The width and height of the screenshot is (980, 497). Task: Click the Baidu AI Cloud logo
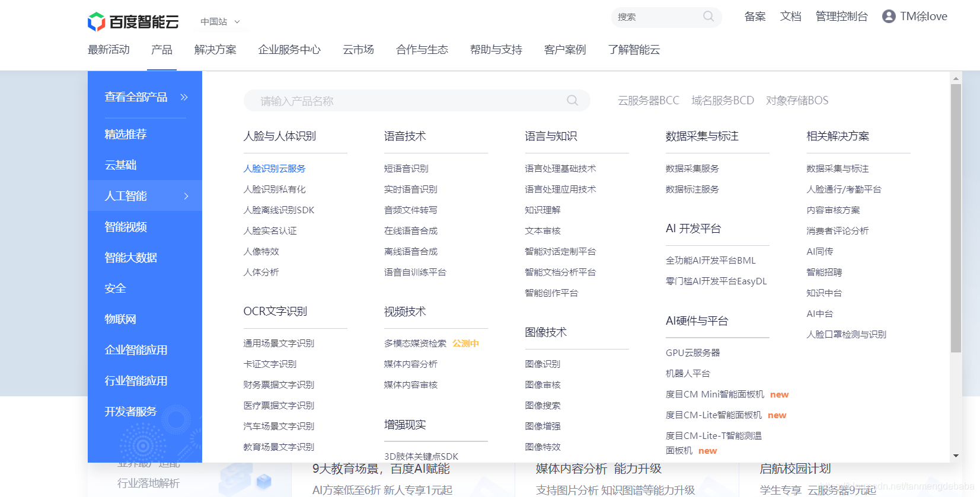point(133,22)
